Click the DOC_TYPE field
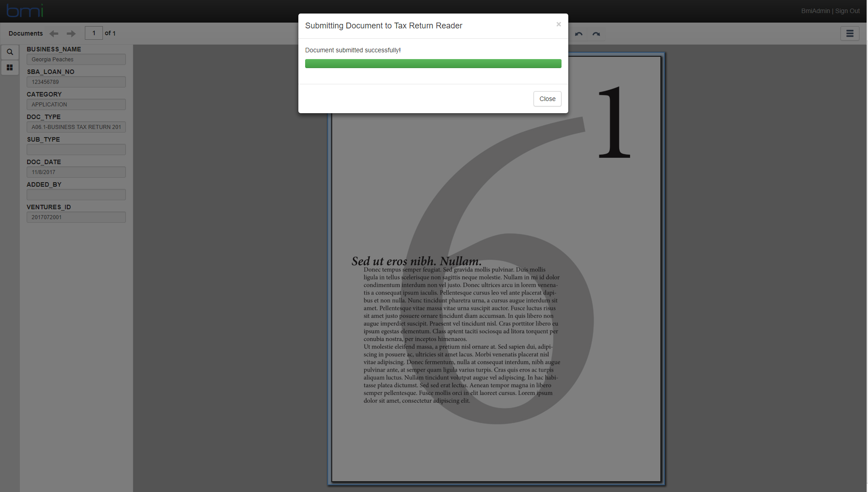The width and height of the screenshot is (868, 492). pyautogui.click(x=76, y=127)
